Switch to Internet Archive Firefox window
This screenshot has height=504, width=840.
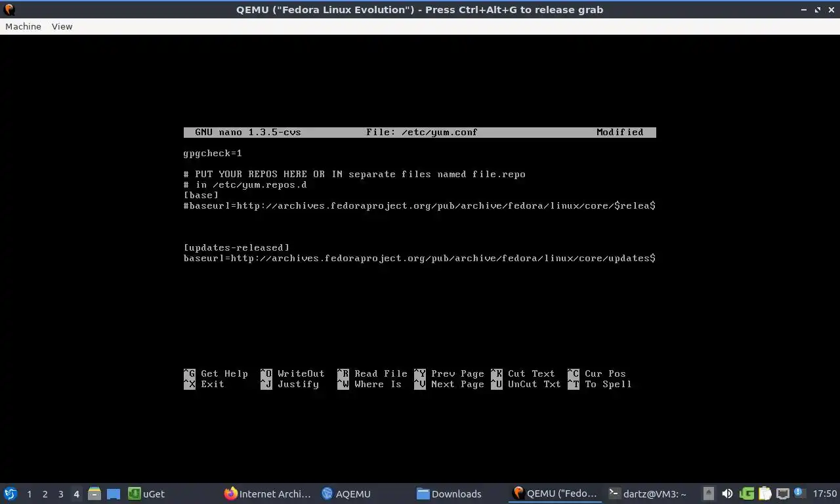point(268,493)
